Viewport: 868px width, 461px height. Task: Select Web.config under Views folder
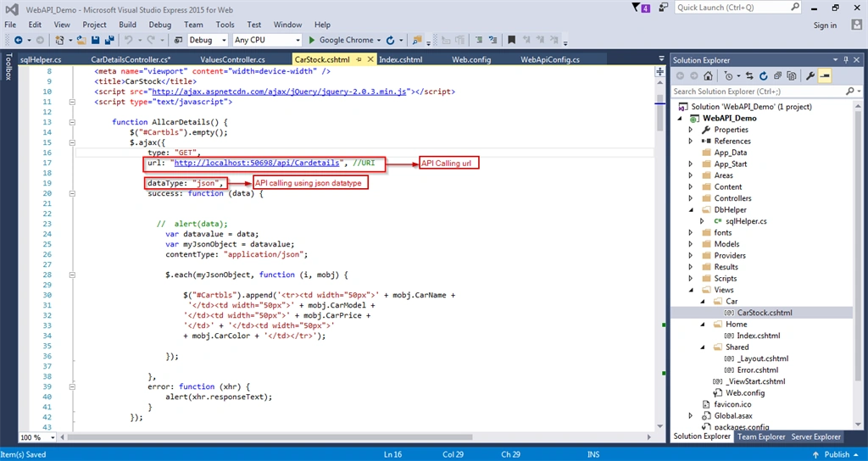[x=745, y=393]
